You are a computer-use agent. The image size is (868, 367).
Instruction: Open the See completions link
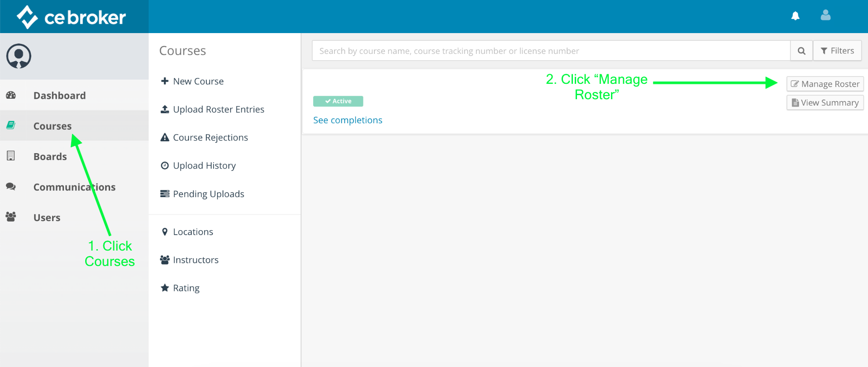coord(348,120)
